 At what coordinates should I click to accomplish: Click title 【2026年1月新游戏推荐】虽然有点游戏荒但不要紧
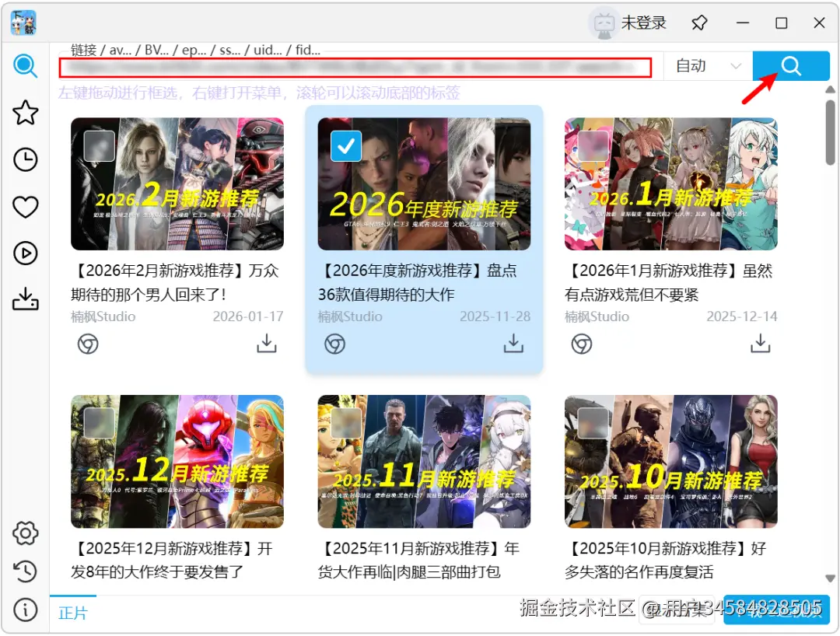pyautogui.click(x=669, y=282)
